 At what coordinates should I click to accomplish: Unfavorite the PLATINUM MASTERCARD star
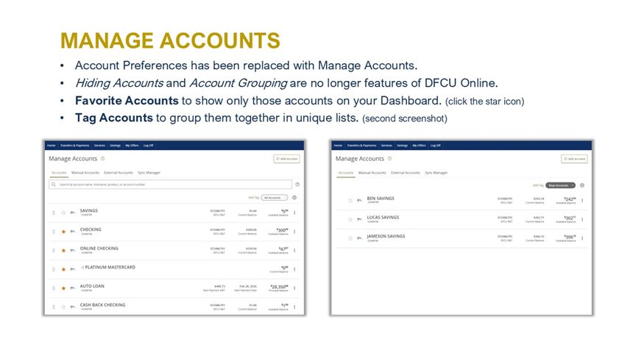click(63, 269)
